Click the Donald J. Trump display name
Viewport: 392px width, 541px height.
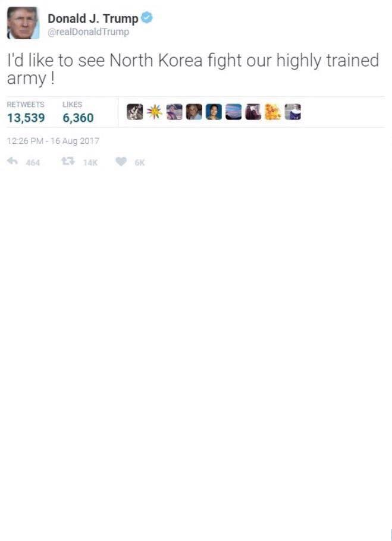pyautogui.click(x=93, y=18)
